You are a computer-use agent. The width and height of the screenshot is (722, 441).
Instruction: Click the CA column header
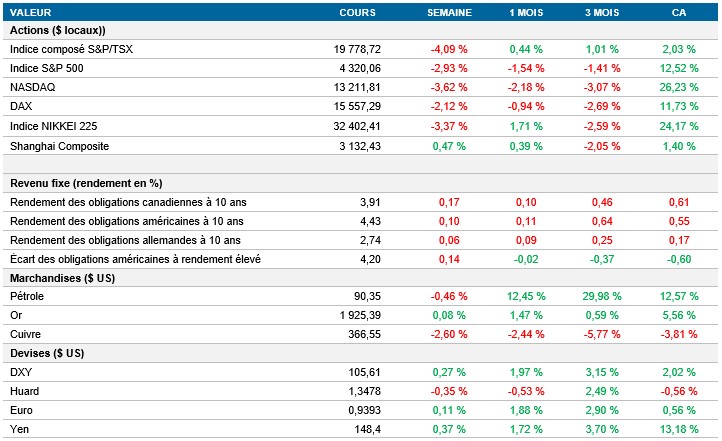679,12
